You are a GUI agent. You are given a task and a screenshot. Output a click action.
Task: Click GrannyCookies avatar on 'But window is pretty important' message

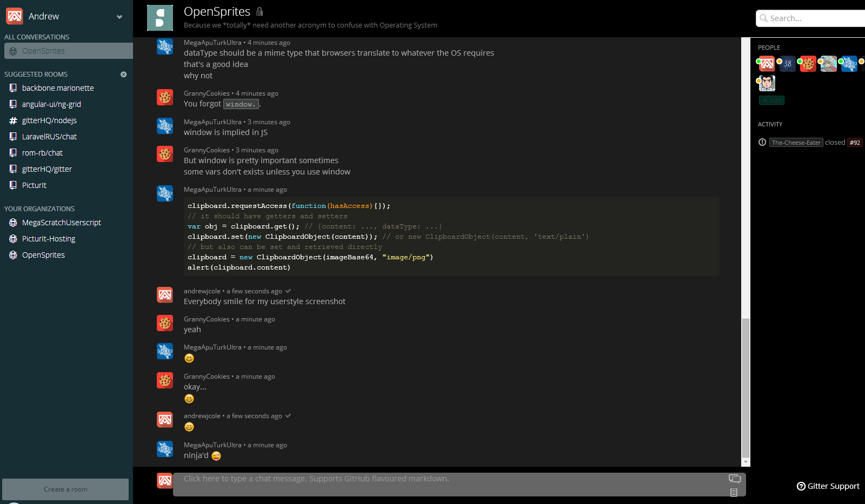(165, 154)
